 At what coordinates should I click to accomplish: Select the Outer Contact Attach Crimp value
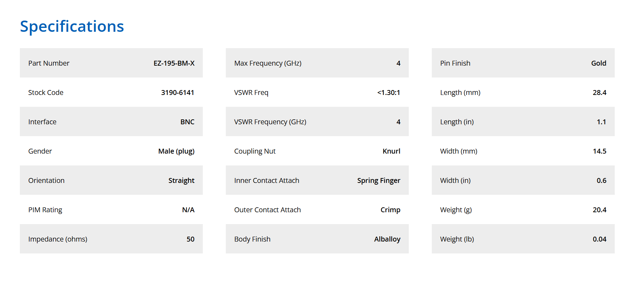[390, 210]
